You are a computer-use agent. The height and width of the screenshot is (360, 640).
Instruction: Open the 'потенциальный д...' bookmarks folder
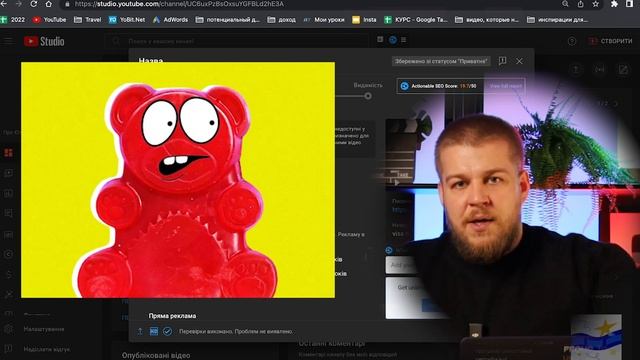[x=228, y=20]
